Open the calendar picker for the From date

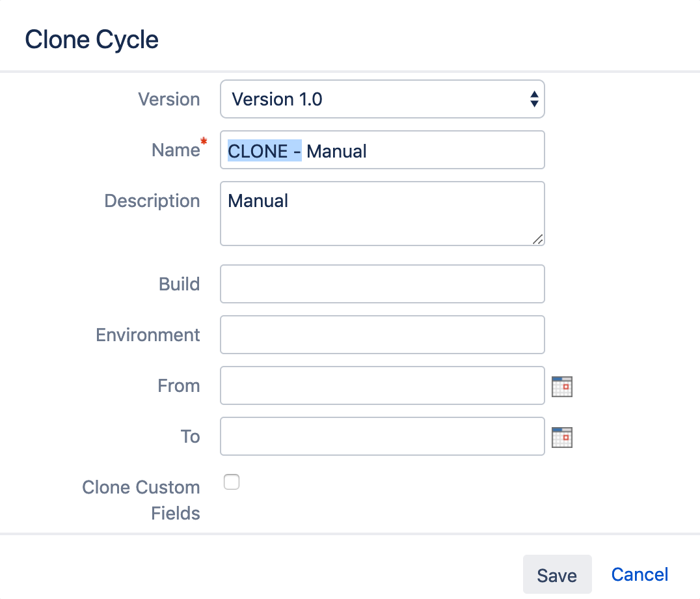[561, 386]
